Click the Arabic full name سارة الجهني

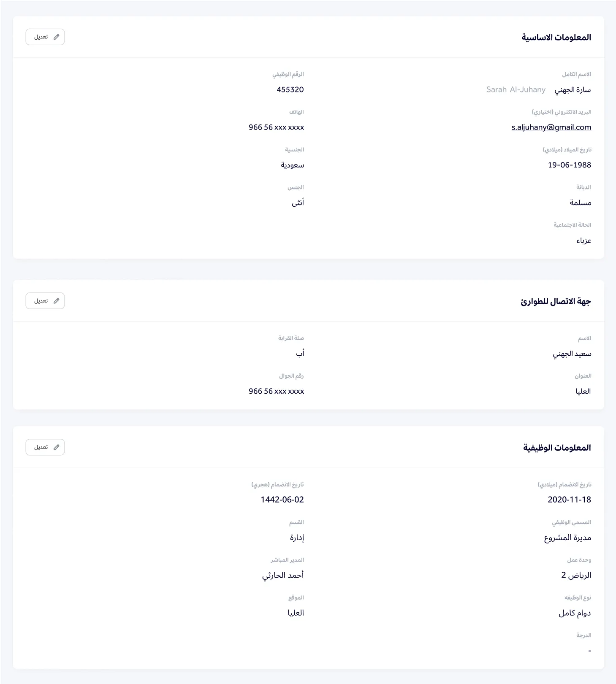coord(573,90)
